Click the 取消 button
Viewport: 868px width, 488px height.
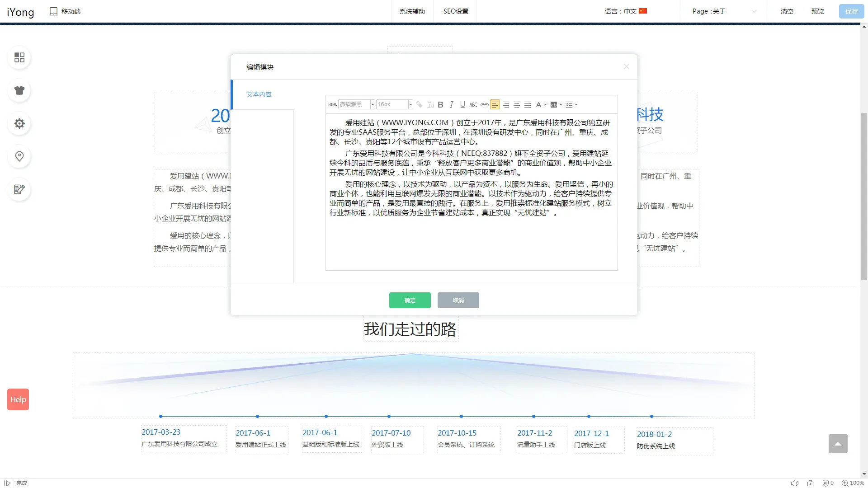click(458, 300)
